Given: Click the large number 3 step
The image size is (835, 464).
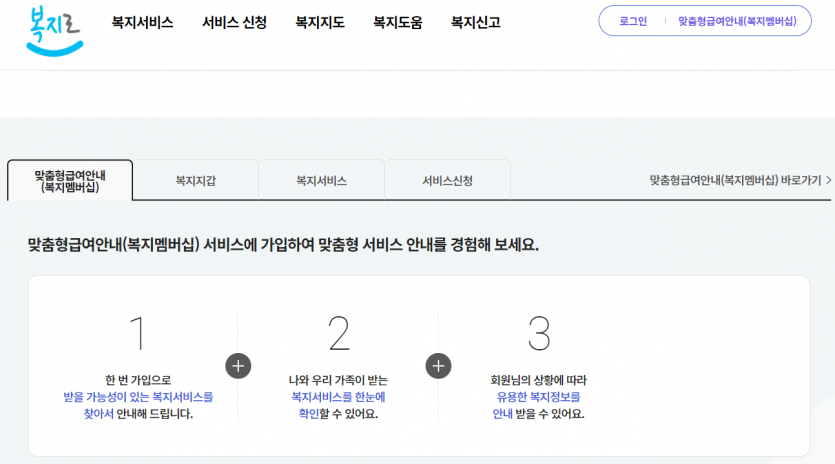Looking at the screenshot, I should pyautogui.click(x=539, y=333).
